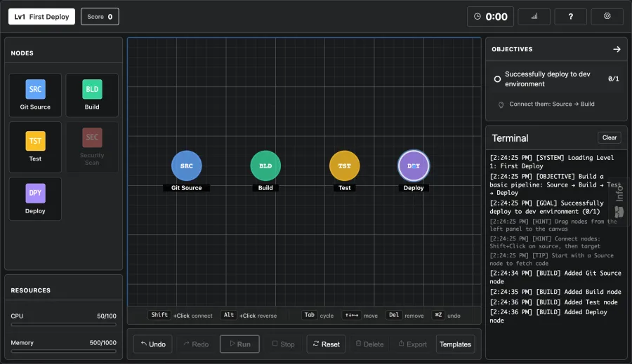This screenshot has width=632, height=364.
Task: Click terminal SYSTEM Loading Level line
Action: click(x=552, y=162)
